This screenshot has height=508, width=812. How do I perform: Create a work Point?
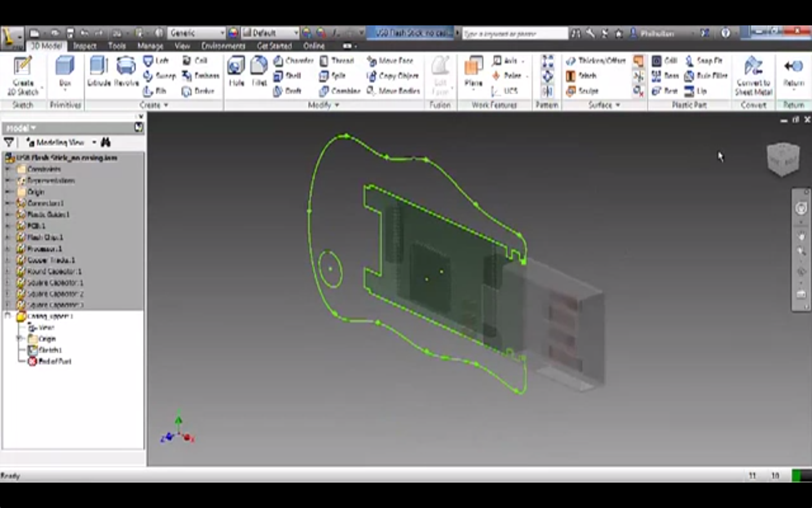(x=506, y=76)
